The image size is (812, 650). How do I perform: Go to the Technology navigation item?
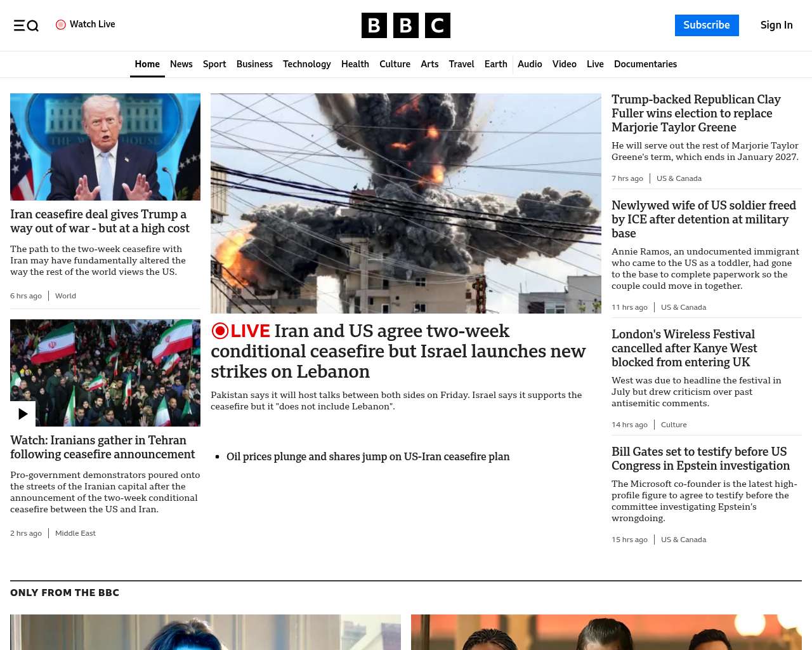point(306,64)
